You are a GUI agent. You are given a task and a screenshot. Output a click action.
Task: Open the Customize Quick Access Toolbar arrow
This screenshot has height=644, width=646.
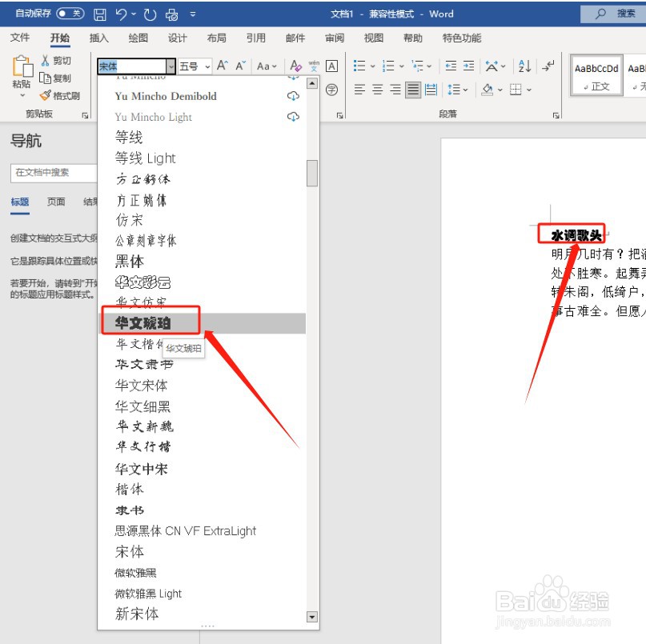[193, 14]
